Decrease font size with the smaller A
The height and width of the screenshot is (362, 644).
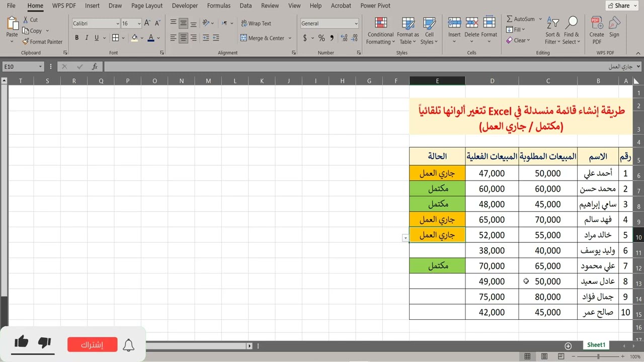(157, 23)
